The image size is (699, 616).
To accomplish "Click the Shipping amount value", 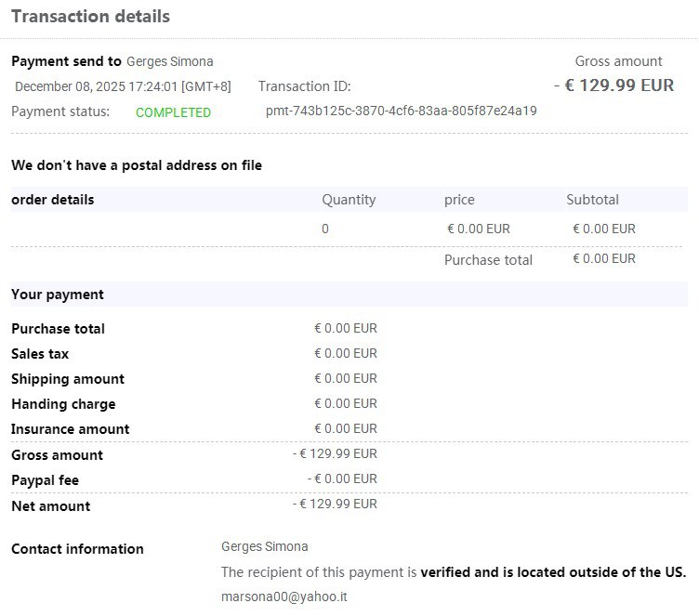I will [345, 378].
